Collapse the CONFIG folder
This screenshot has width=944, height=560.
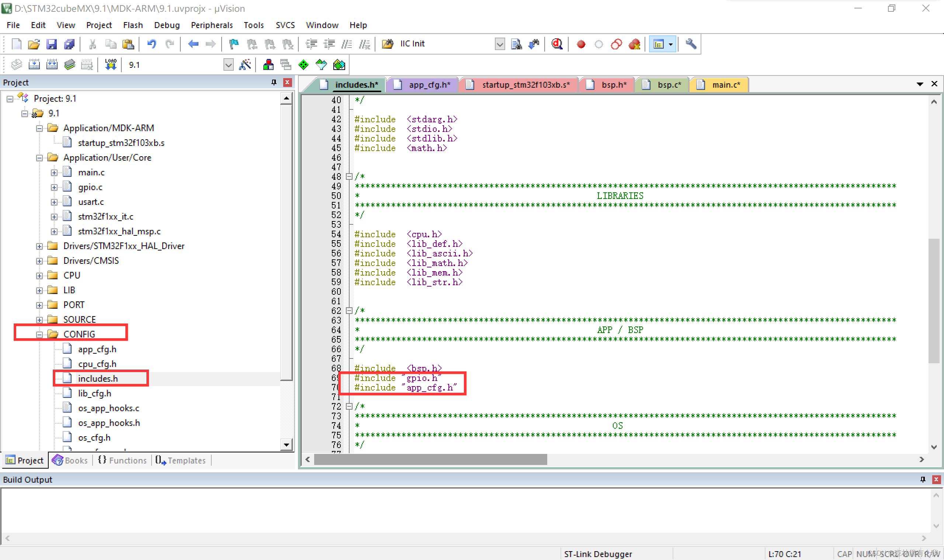coord(39,334)
